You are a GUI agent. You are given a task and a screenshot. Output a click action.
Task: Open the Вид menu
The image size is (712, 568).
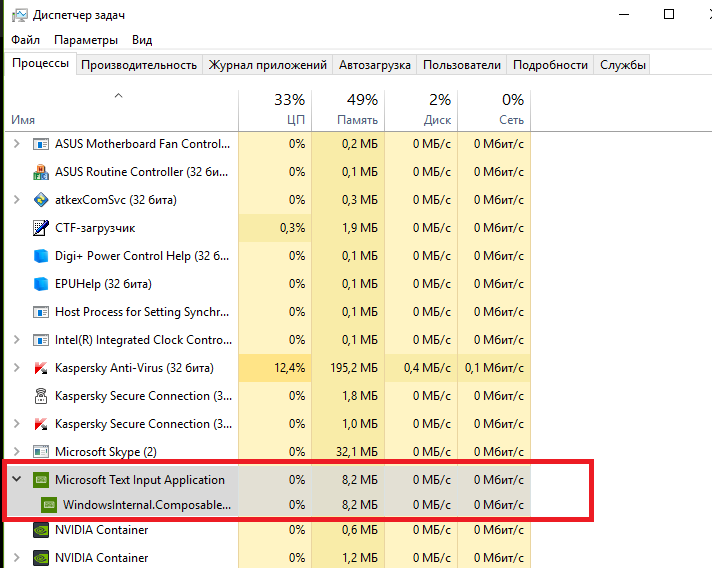click(x=142, y=40)
